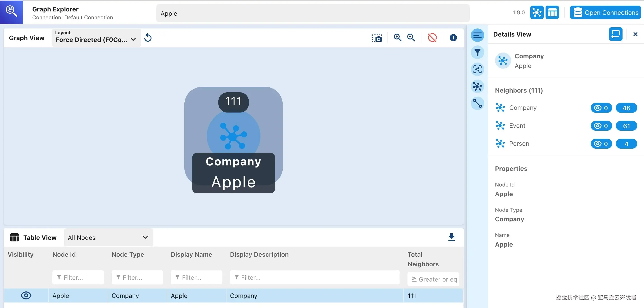Open the Expand sidebar panel icon

point(477,69)
